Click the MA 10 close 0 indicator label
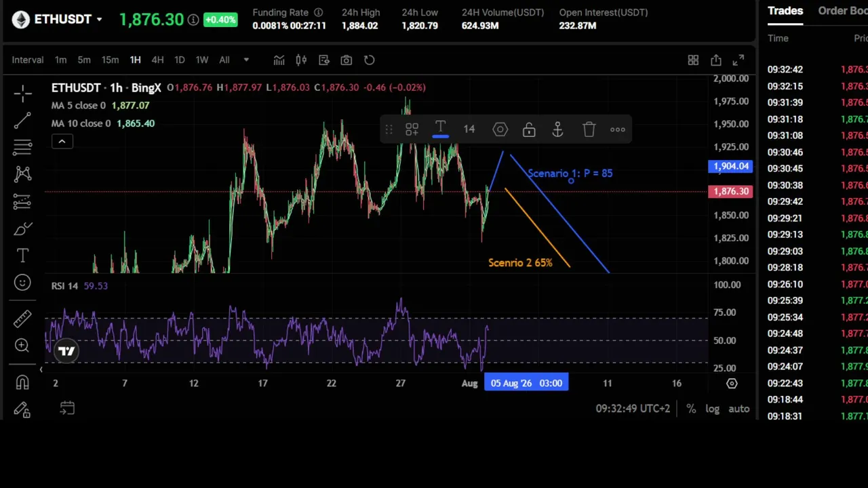868x488 pixels. (x=81, y=123)
